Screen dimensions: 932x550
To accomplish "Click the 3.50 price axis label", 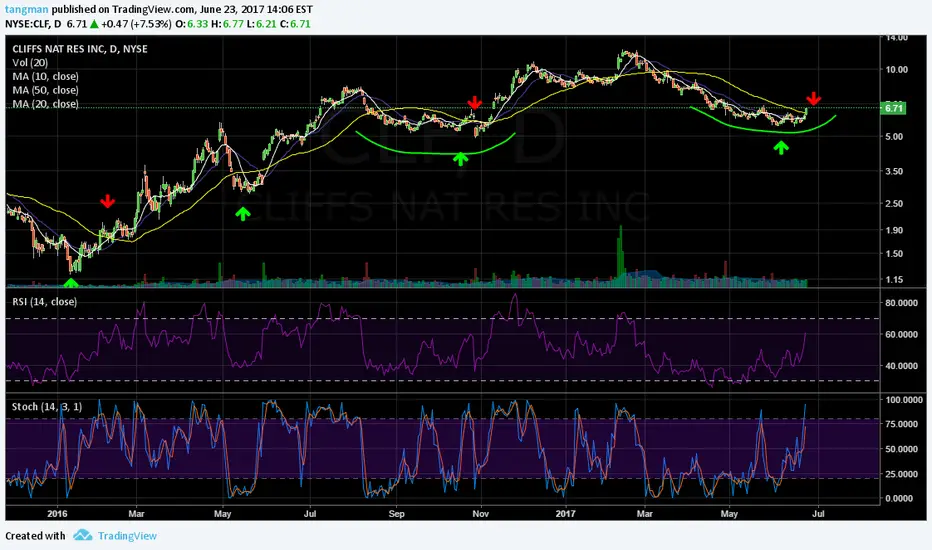I will [896, 171].
